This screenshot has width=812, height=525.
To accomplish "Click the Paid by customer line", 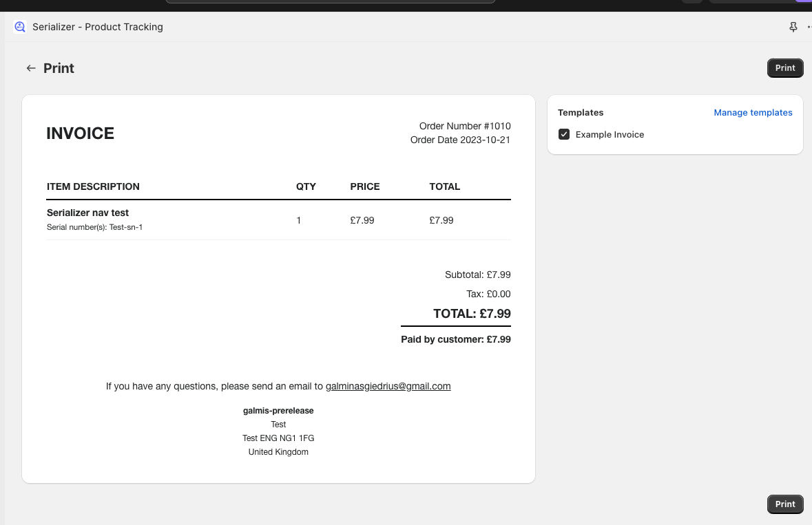I will click(455, 339).
